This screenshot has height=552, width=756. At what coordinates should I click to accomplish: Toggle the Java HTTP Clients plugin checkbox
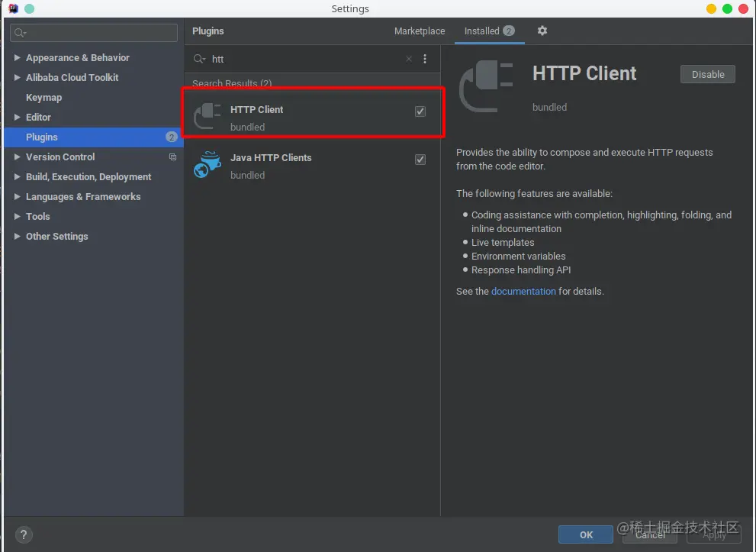tap(420, 160)
